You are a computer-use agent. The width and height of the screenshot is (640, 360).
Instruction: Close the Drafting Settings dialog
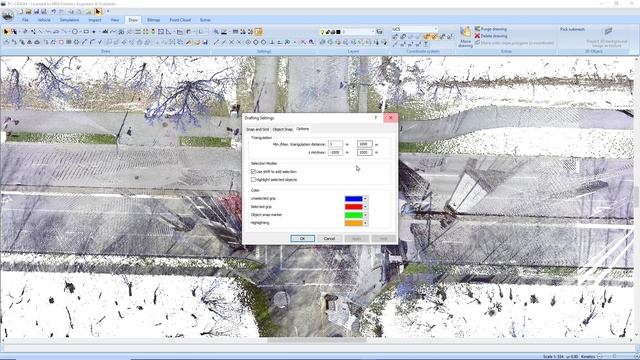pos(391,118)
